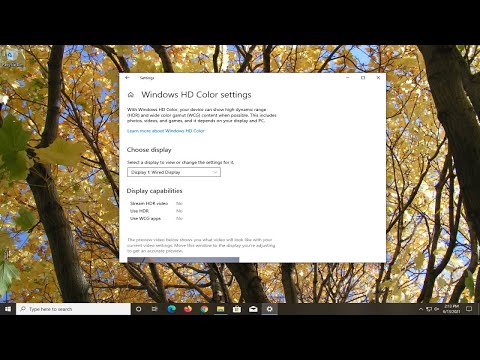Select the Settings gear in the taskbar
The height and width of the screenshot is (360, 480).
(x=269, y=309)
